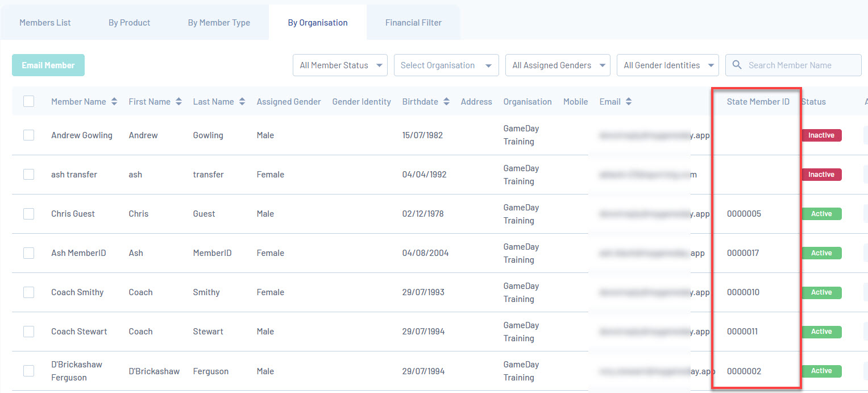The width and height of the screenshot is (868, 393).
Task: Select D'Brickashaw Ferguson's row checkbox
Action: pos(28,371)
